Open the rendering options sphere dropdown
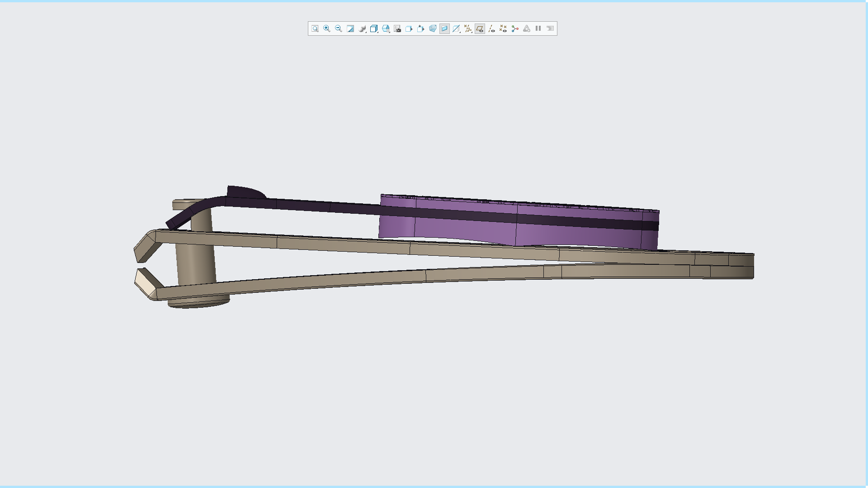The image size is (868, 488). [363, 28]
